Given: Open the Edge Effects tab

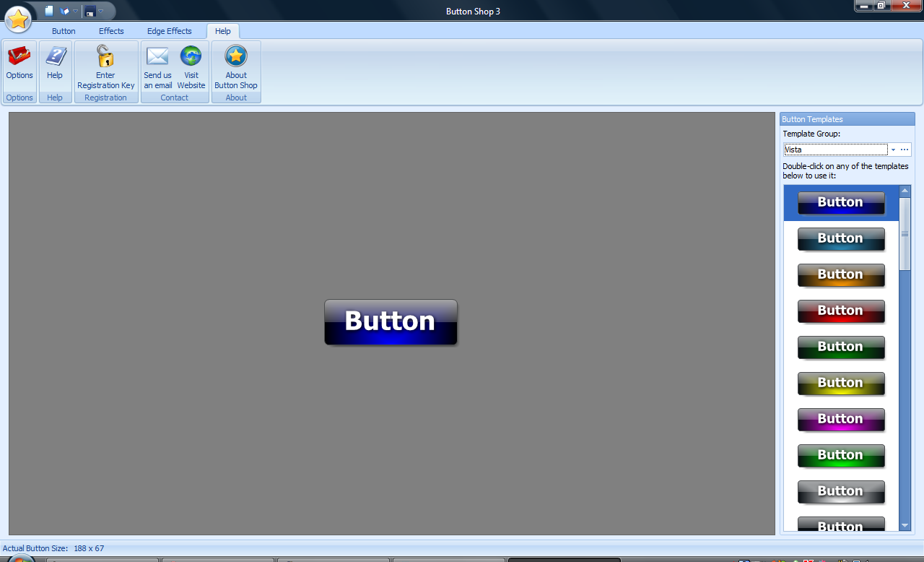Looking at the screenshot, I should tap(170, 31).
